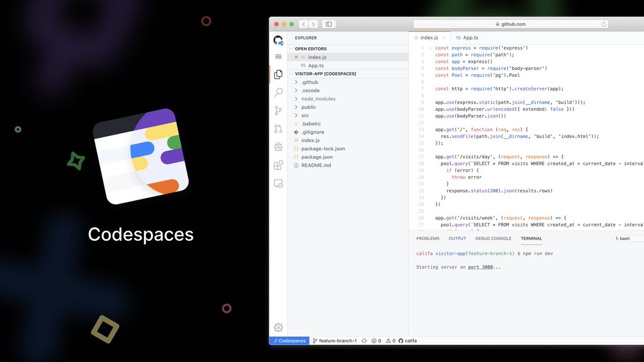
Task: Open the Remote Explorer icon
Action: point(278,183)
